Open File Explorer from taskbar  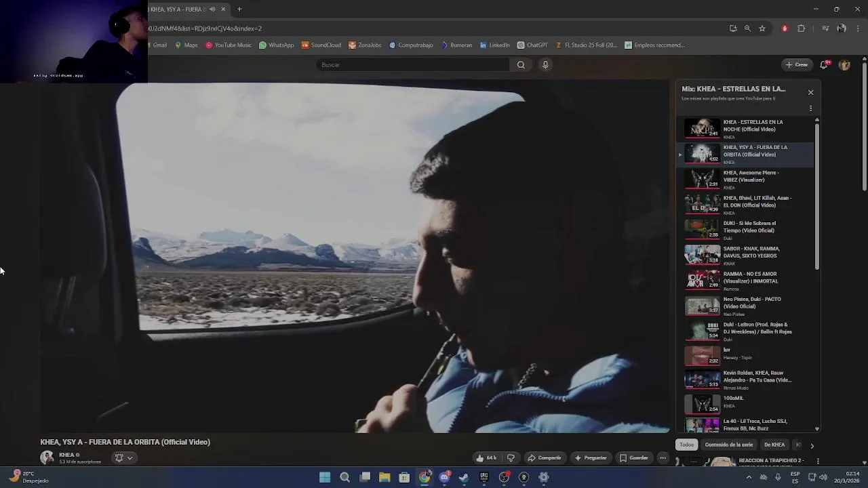coord(384,477)
